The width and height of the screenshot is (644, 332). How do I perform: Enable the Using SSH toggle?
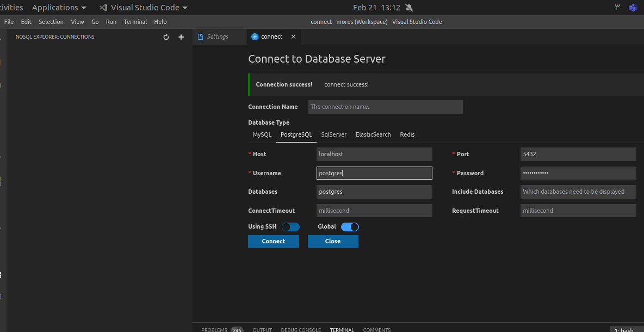(290, 226)
